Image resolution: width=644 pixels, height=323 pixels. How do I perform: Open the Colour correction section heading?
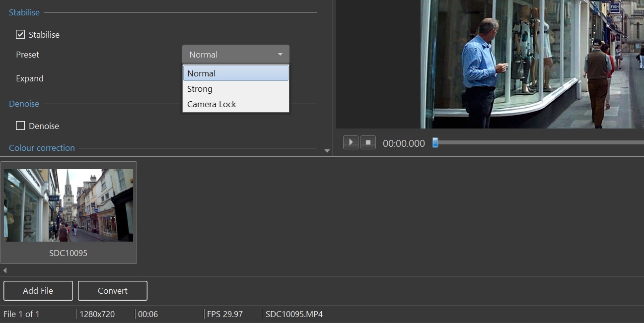(x=42, y=148)
